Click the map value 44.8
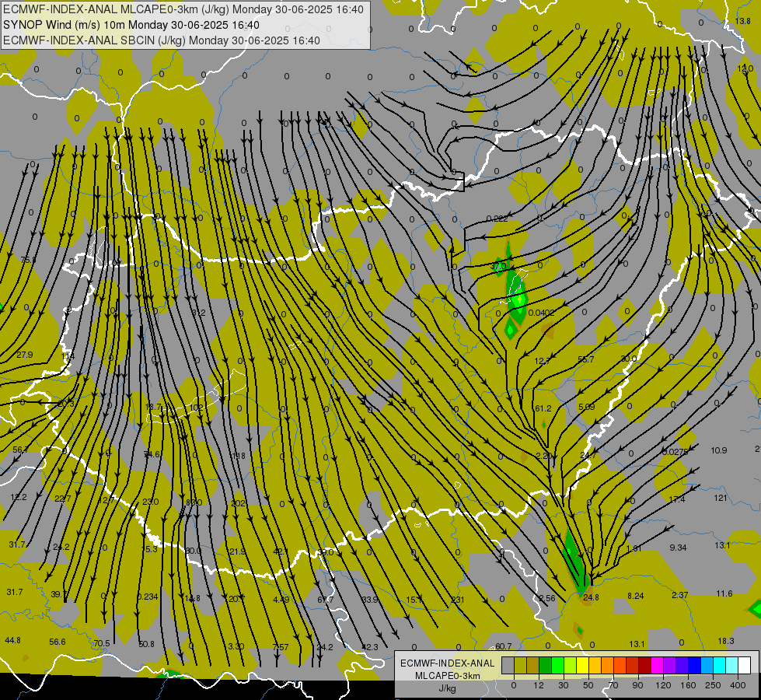The image size is (761, 700). [x=12, y=640]
